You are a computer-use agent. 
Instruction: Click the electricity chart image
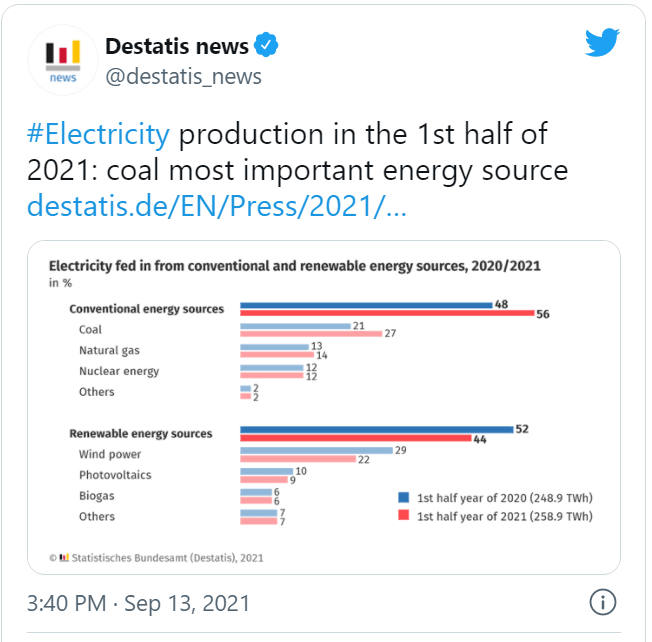324,407
